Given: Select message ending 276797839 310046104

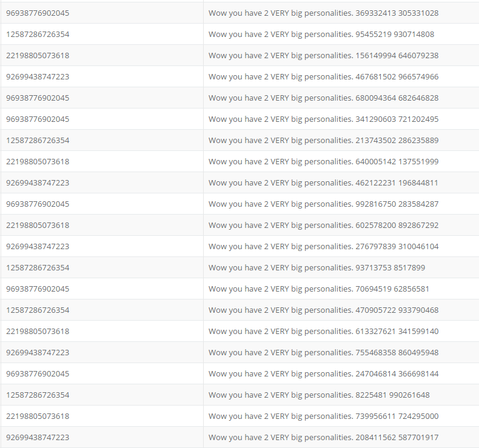Looking at the screenshot, I should [x=324, y=247].
